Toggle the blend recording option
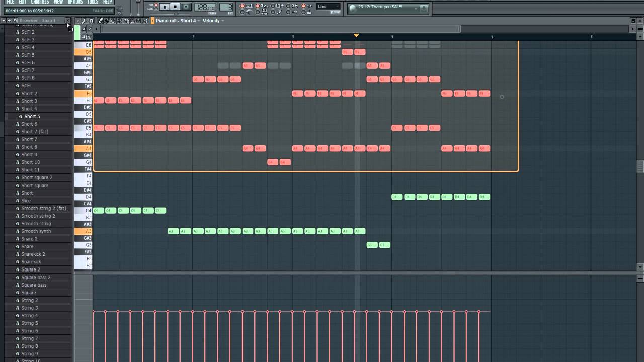Screen dimensions: 644x362 (x=276, y=6)
